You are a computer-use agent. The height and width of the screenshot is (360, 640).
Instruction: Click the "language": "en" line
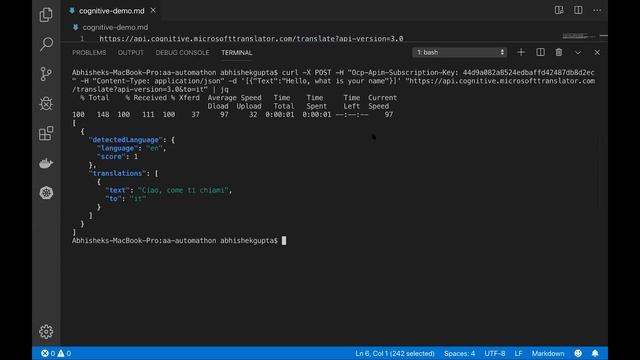point(131,148)
